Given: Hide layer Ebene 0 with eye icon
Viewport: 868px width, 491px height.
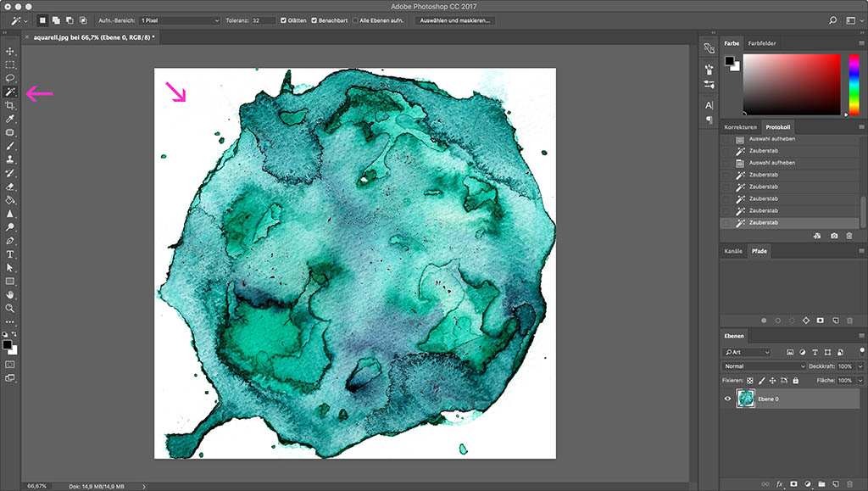Looking at the screenshot, I should [727, 399].
